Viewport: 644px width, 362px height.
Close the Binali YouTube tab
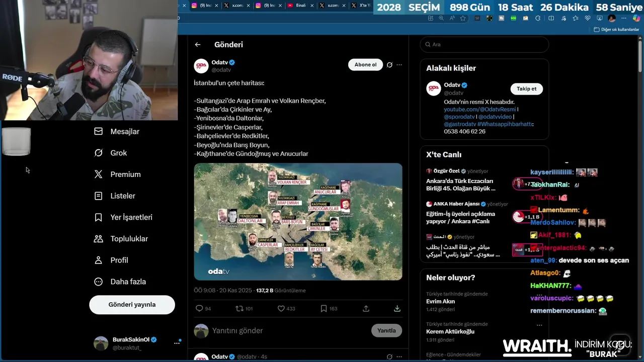point(312,6)
